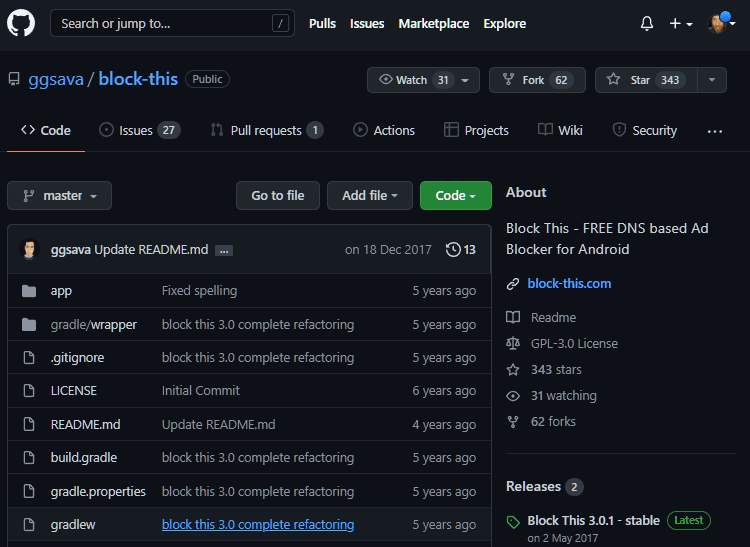The width and height of the screenshot is (750, 547).
Task: Open the Update README.md commit link
Action: (151, 250)
